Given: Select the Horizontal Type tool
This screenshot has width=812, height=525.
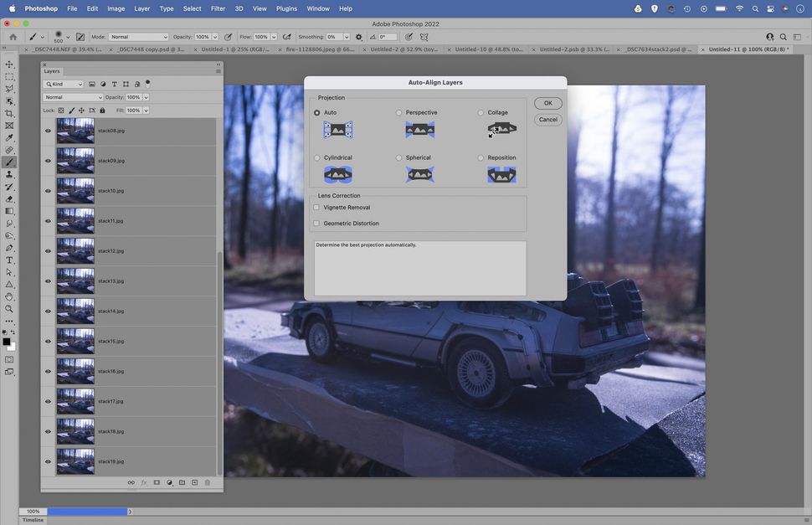Looking at the screenshot, I should pyautogui.click(x=9, y=260).
